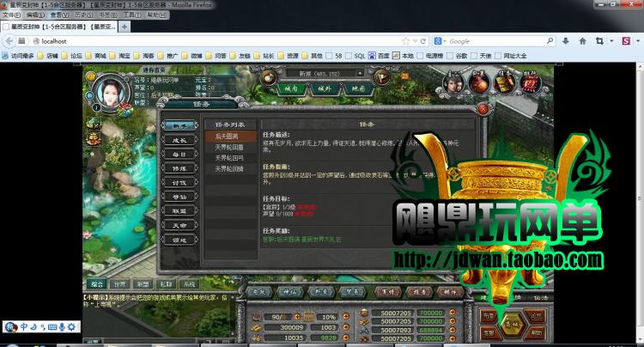Click the plus button beside 688894
This screenshot has width=644, height=347.
point(453,329)
